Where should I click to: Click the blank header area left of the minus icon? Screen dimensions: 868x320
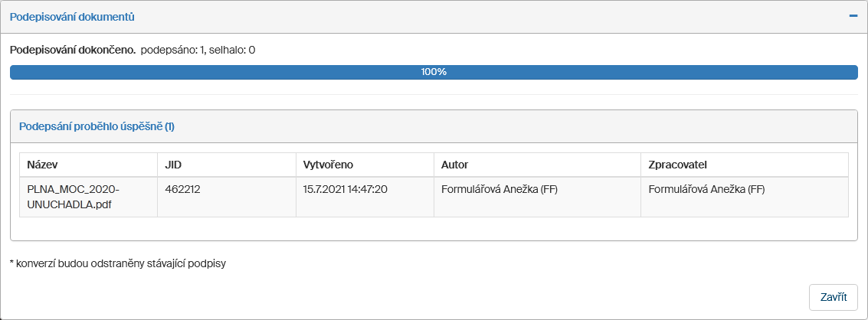coord(536,16)
